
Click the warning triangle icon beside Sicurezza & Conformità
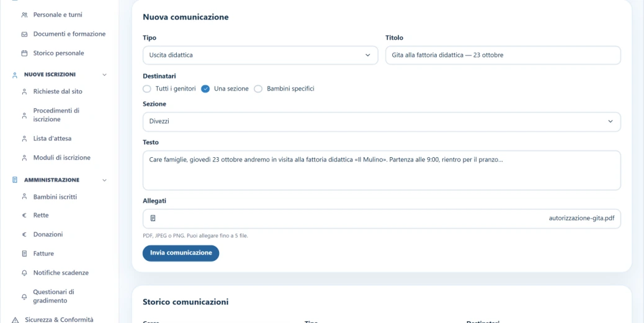click(15, 320)
